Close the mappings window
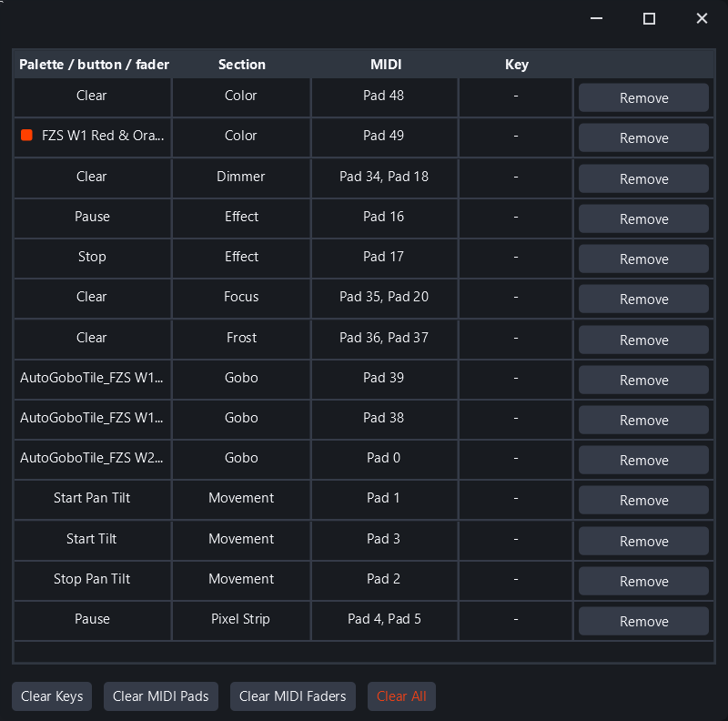This screenshot has height=721, width=728. pos(702,18)
